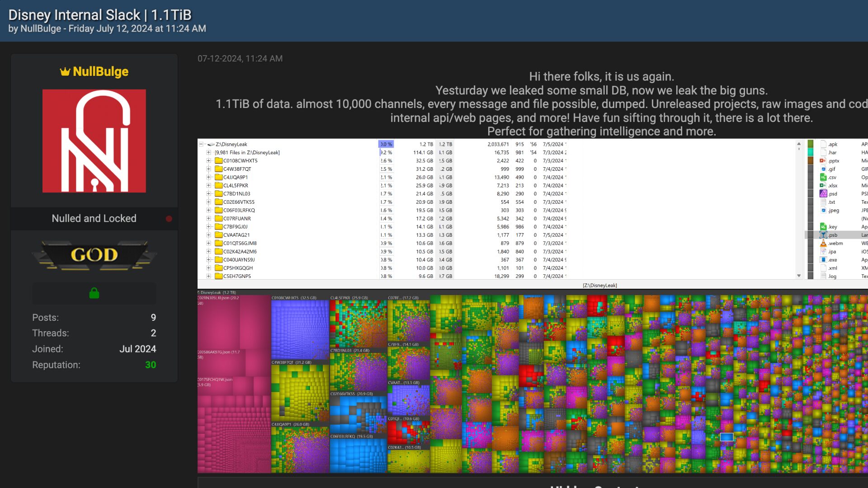Click the C06F03LRFKQ (19.5 GB) treemap label
The height and width of the screenshot is (488, 868).
(x=352, y=436)
